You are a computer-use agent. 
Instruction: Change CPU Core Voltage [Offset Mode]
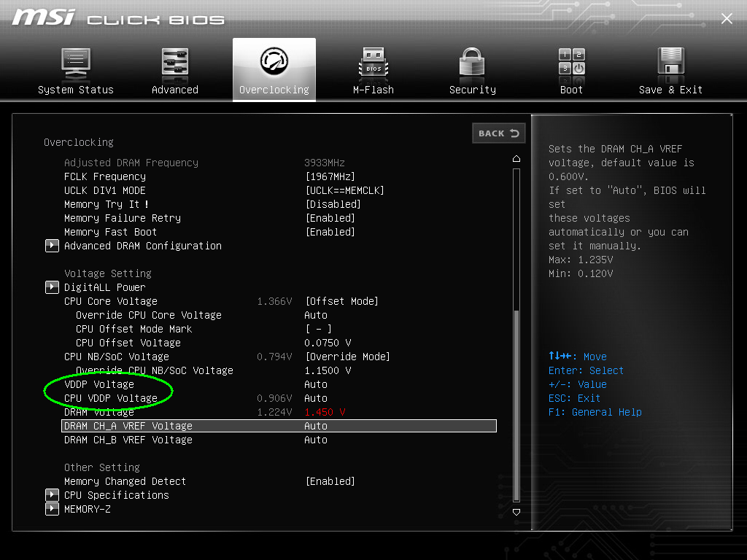[x=341, y=301]
